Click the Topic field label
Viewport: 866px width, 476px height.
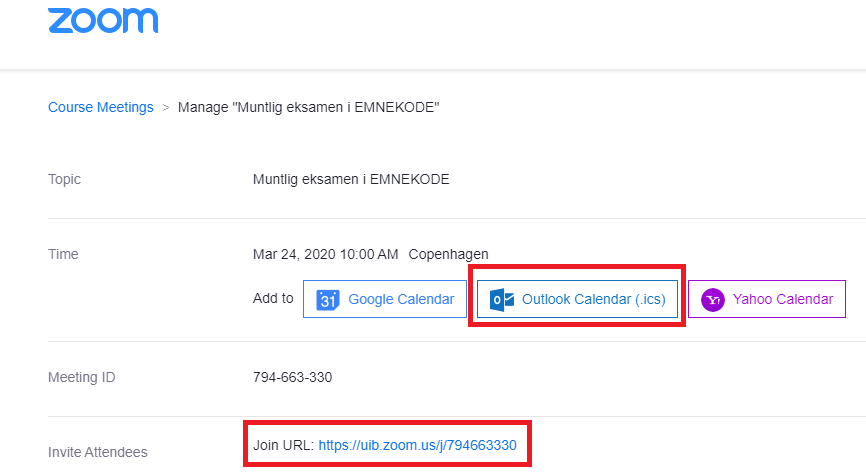(x=65, y=179)
